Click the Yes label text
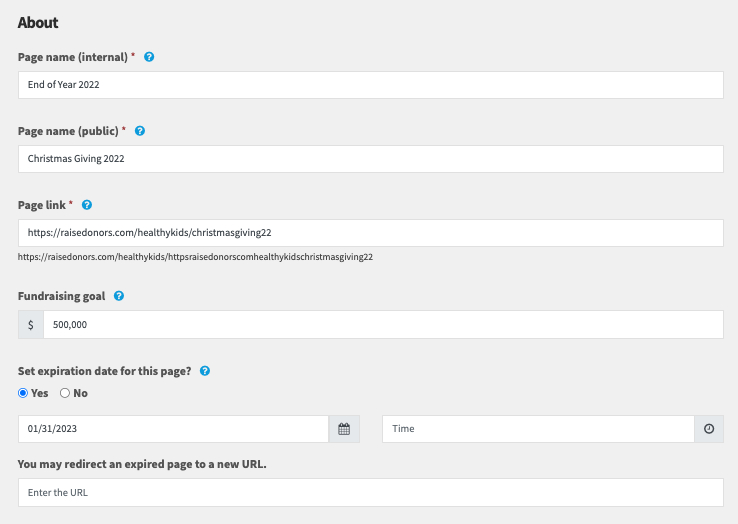The width and height of the screenshot is (738, 524). click(x=40, y=393)
